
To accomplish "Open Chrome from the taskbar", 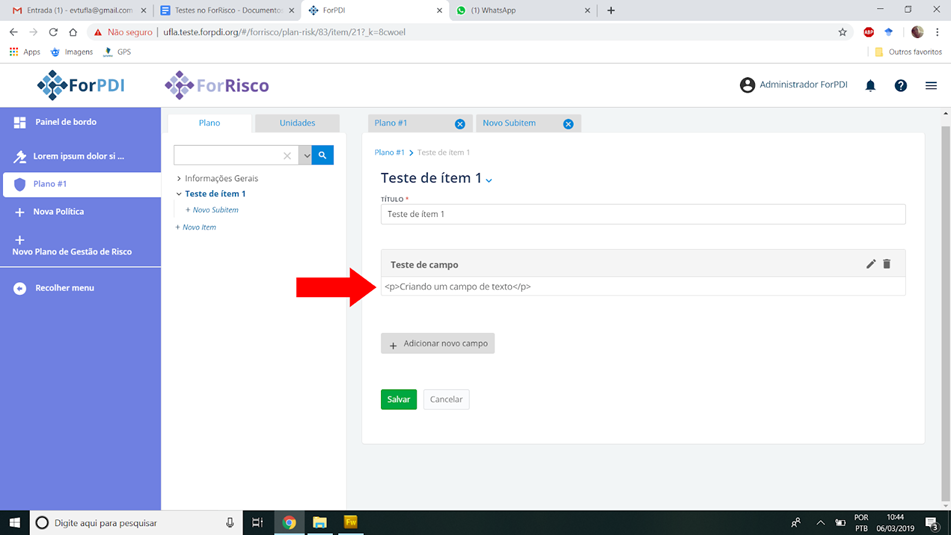I will coord(289,522).
